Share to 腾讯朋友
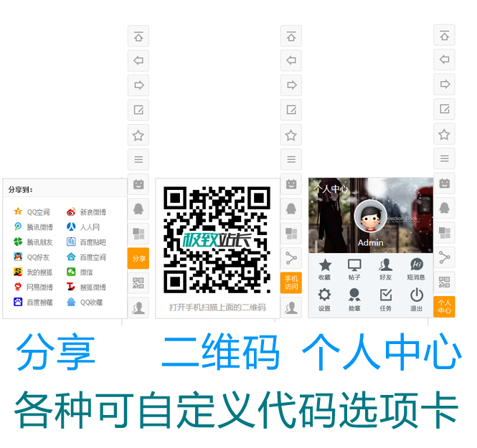477x448 pixels. point(33,242)
